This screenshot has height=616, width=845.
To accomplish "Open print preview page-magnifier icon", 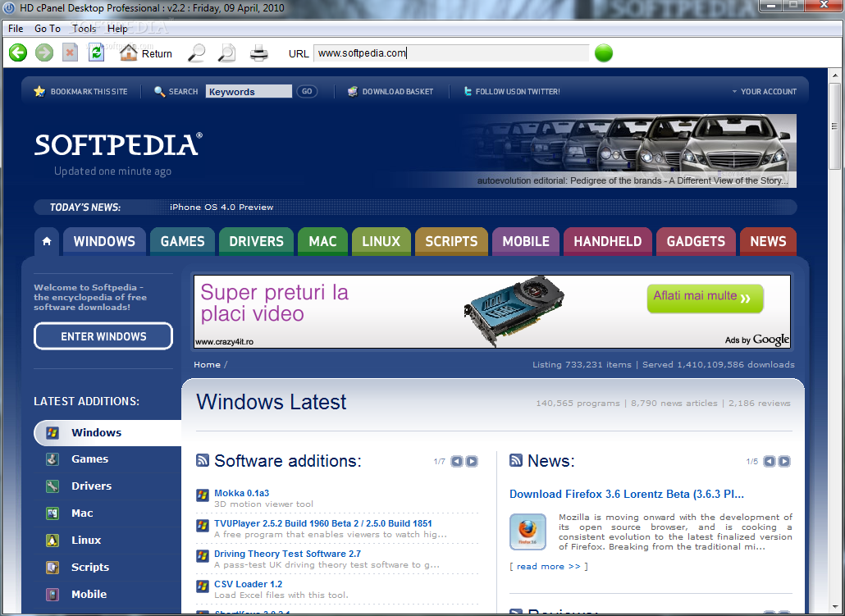I will click(x=226, y=52).
